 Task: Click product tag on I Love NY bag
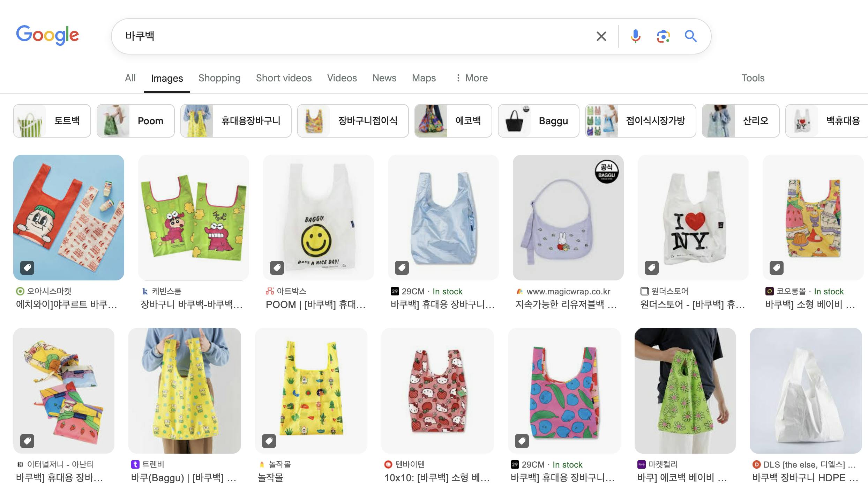[x=651, y=268]
